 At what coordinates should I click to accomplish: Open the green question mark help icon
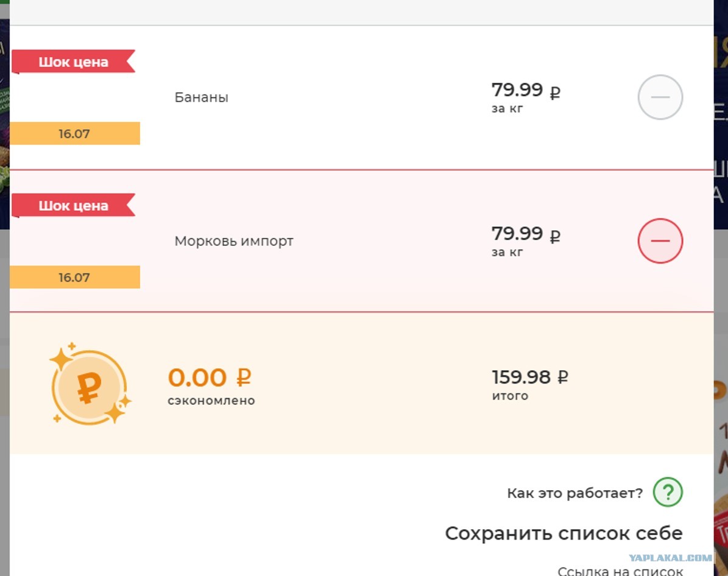(x=668, y=492)
